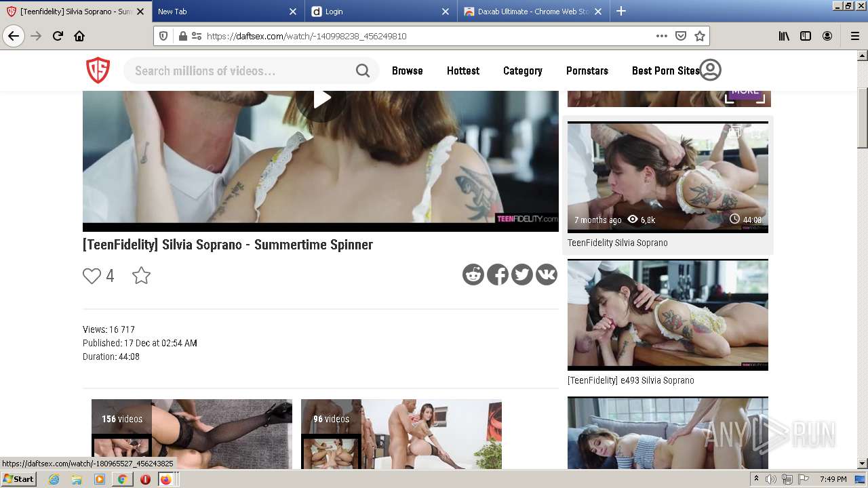This screenshot has height=488, width=868.
Task: Close the New Tab tab
Action: 293,12
